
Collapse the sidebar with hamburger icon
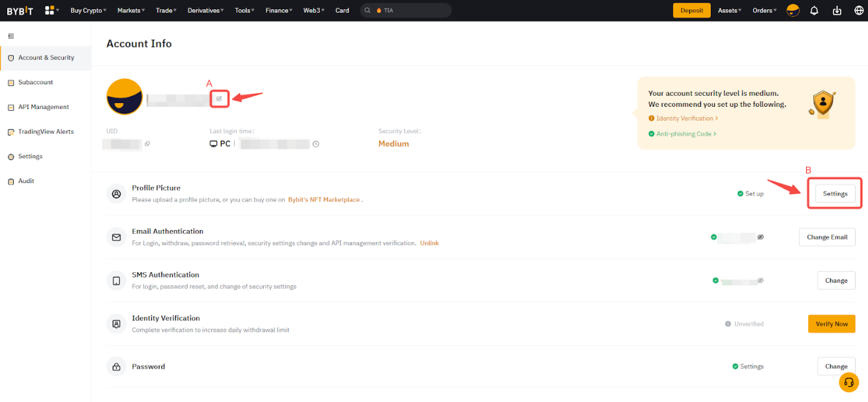tap(11, 36)
